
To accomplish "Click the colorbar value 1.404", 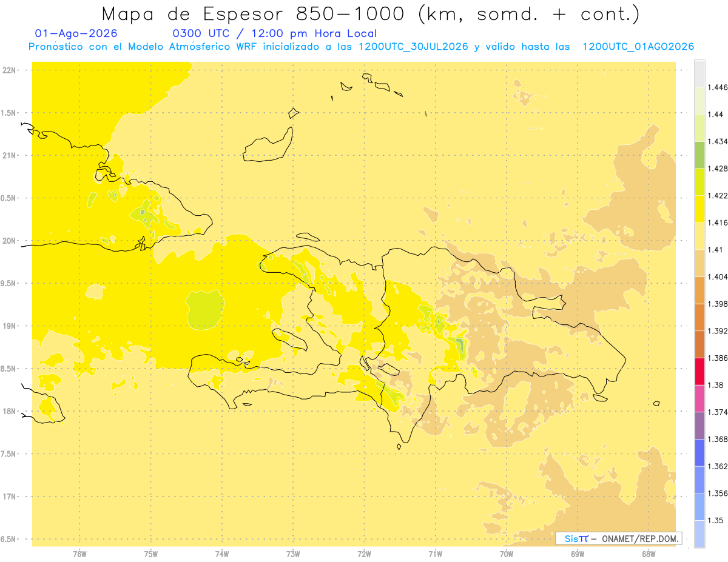I will 718,276.
